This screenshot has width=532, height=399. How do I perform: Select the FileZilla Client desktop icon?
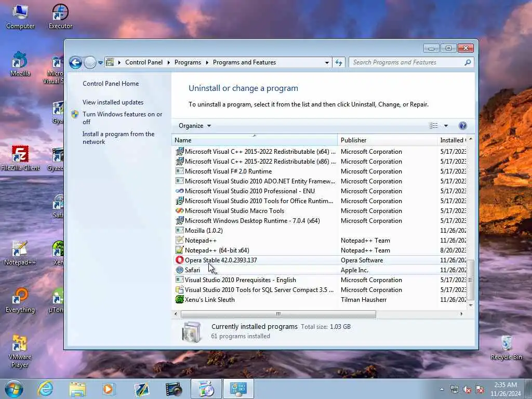tap(20, 158)
